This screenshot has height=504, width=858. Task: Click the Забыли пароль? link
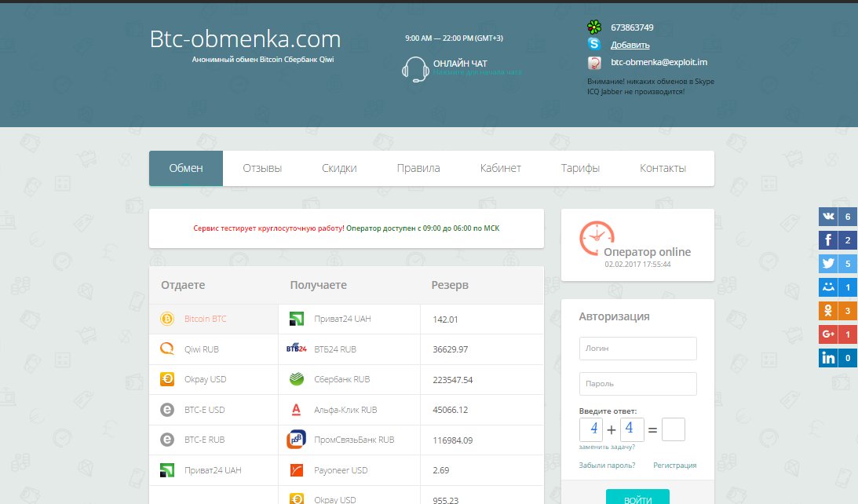[x=607, y=466]
